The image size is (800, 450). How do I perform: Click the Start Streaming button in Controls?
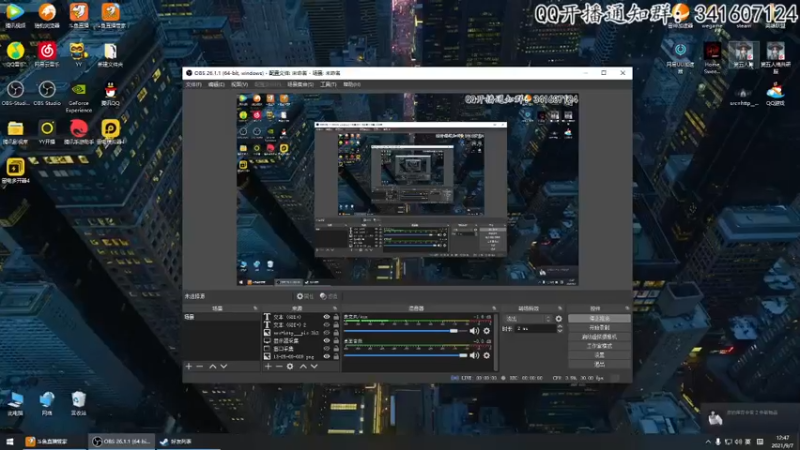(599, 318)
